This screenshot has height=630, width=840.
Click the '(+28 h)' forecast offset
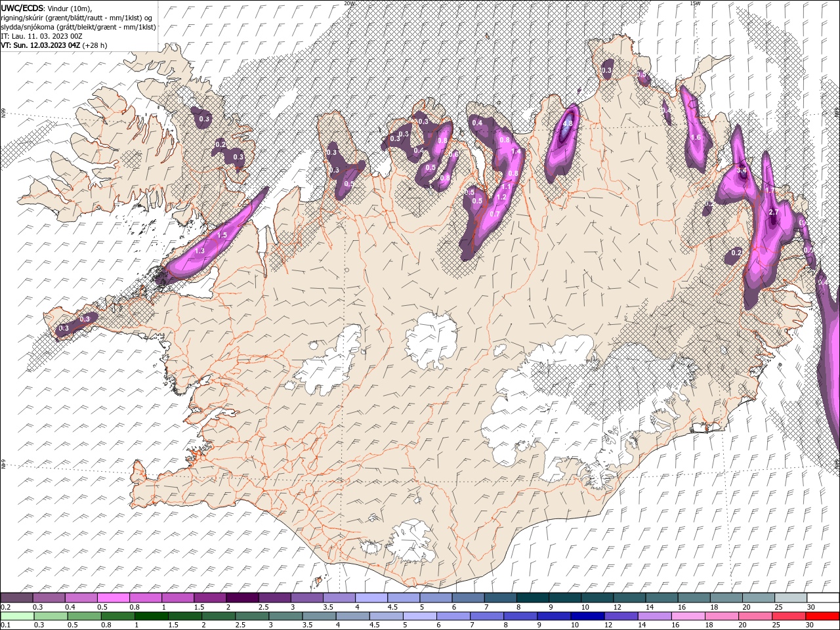(x=94, y=45)
